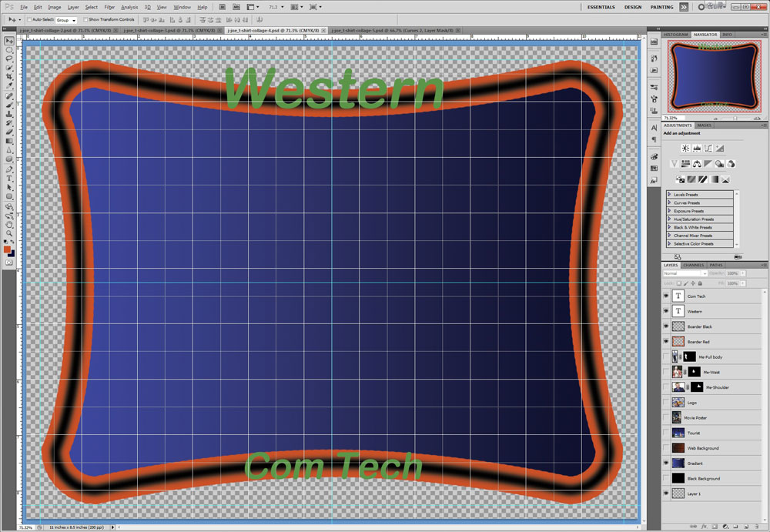The height and width of the screenshot is (532, 770).
Task: Select the Elliptical Marquee tool
Action: click(9, 49)
